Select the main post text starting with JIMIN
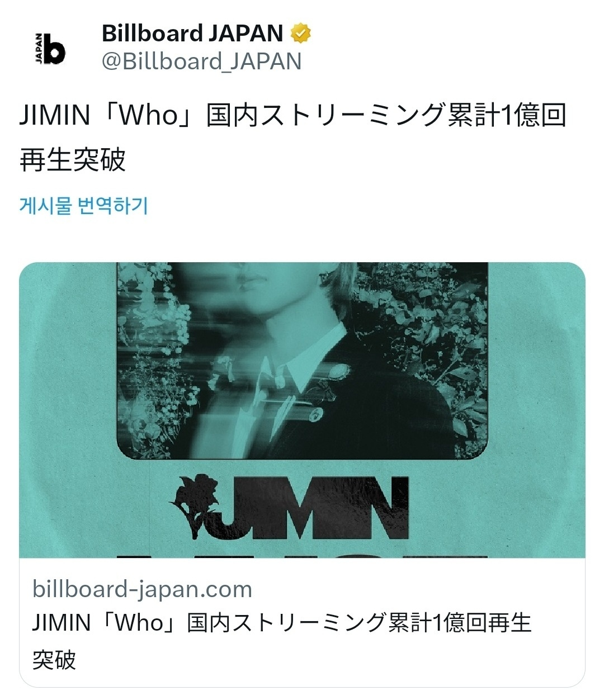Image resolution: width=604 pixels, height=700 pixels. click(293, 138)
